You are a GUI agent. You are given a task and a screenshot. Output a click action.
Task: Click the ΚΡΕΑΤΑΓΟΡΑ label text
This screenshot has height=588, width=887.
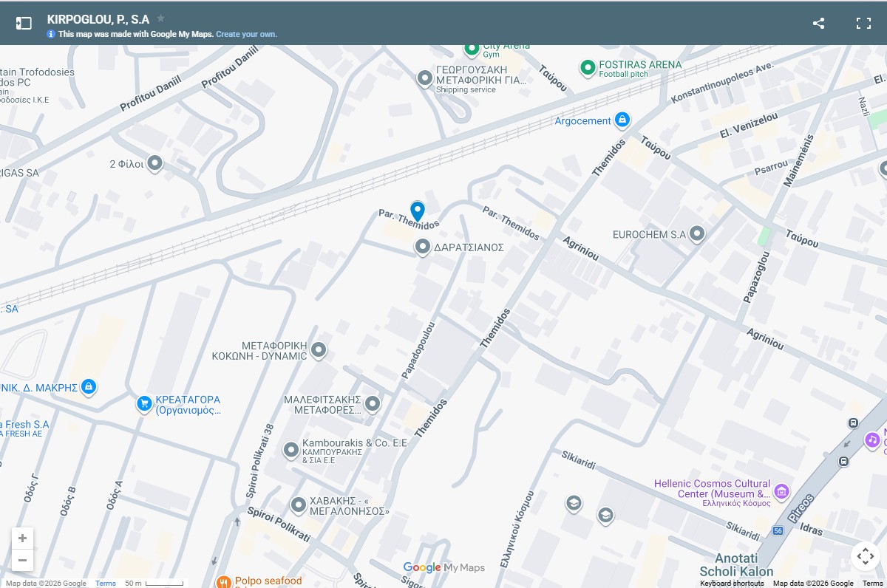[x=188, y=400]
